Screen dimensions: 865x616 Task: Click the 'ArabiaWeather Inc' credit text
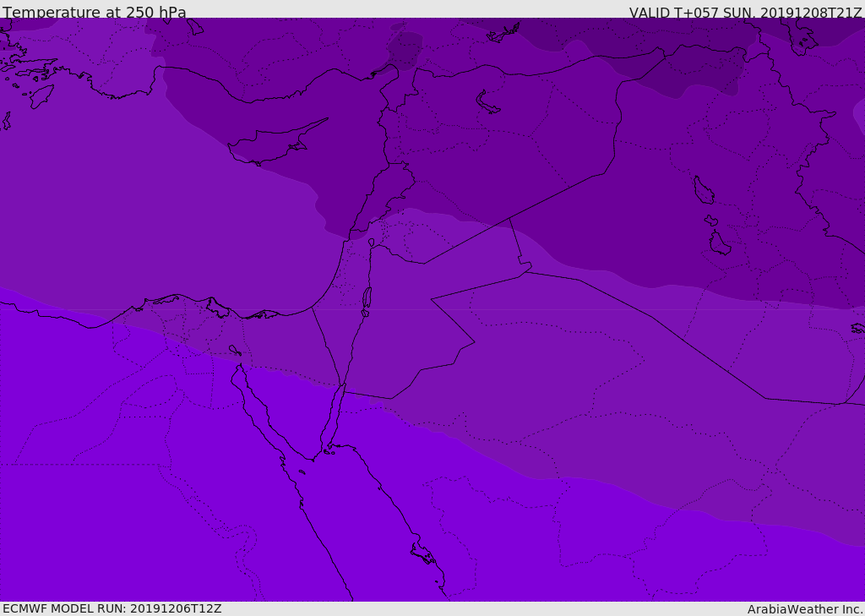click(805, 609)
